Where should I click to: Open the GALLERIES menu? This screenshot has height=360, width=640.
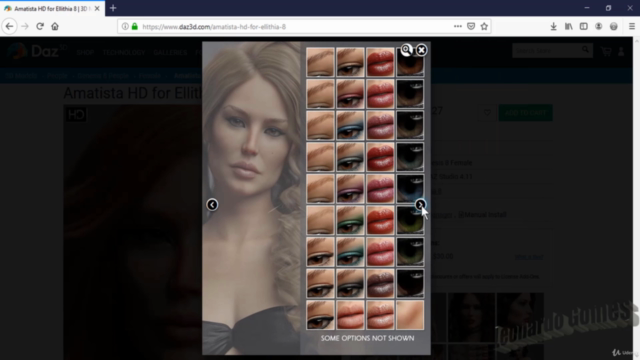pyautogui.click(x=170, y=52)
